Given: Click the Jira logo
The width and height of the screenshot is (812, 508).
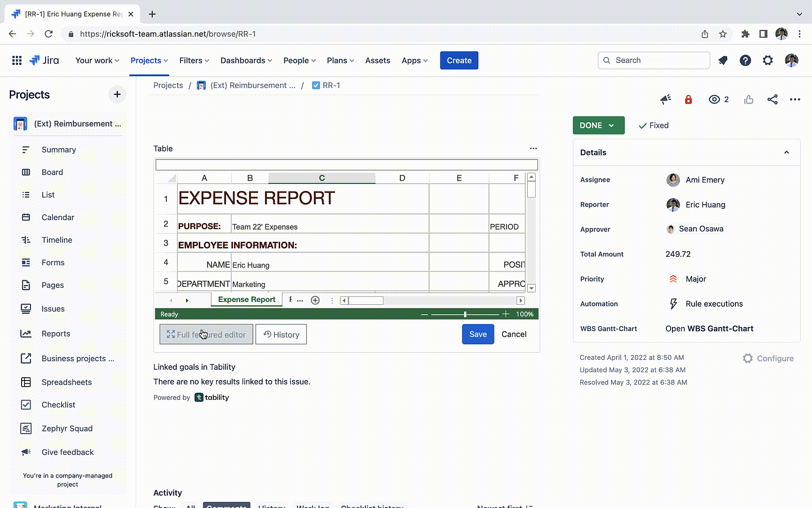Looking at the screenshot, I should click(x=44, y=60).
